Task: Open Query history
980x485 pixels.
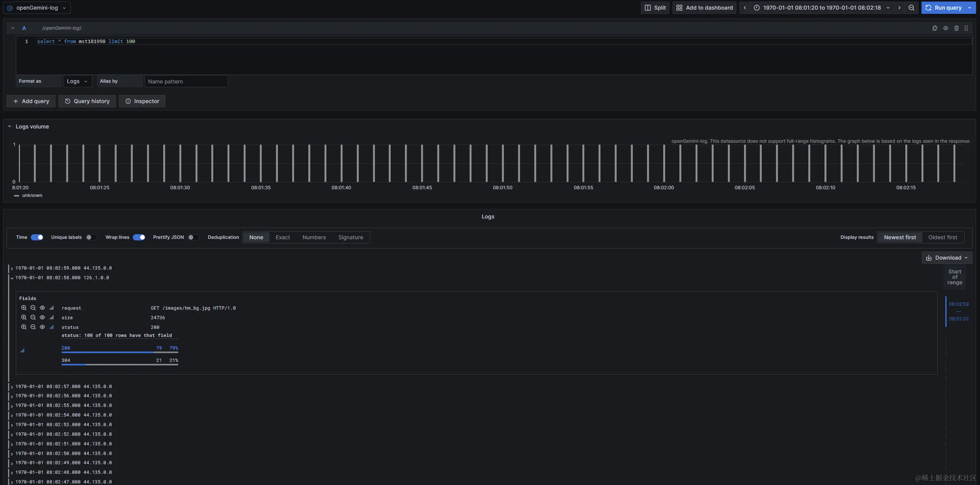Action: (87, 101)
